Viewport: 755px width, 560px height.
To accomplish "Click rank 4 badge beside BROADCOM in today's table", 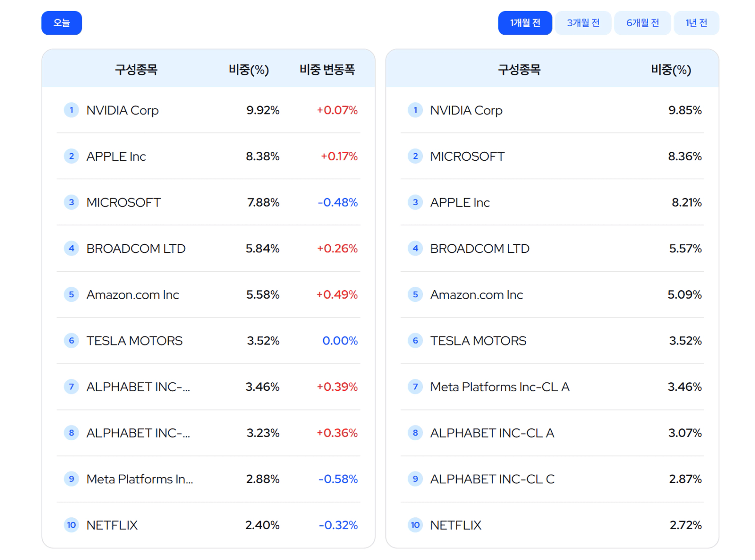I will (71, 248).
